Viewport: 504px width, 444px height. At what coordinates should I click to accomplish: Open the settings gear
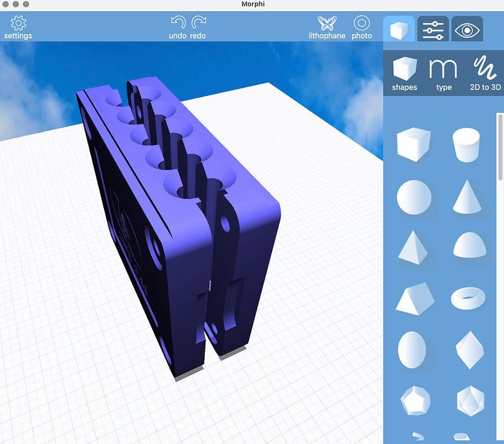[18, 27]
